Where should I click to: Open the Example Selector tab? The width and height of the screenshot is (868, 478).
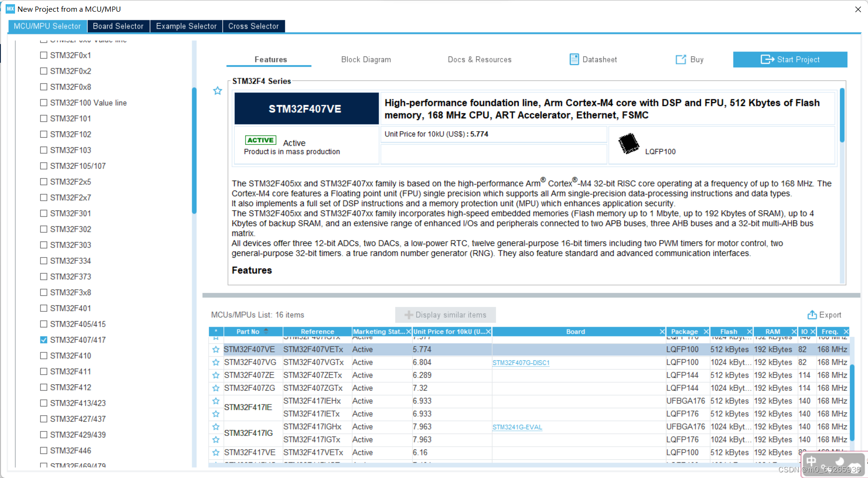[186, 26]
